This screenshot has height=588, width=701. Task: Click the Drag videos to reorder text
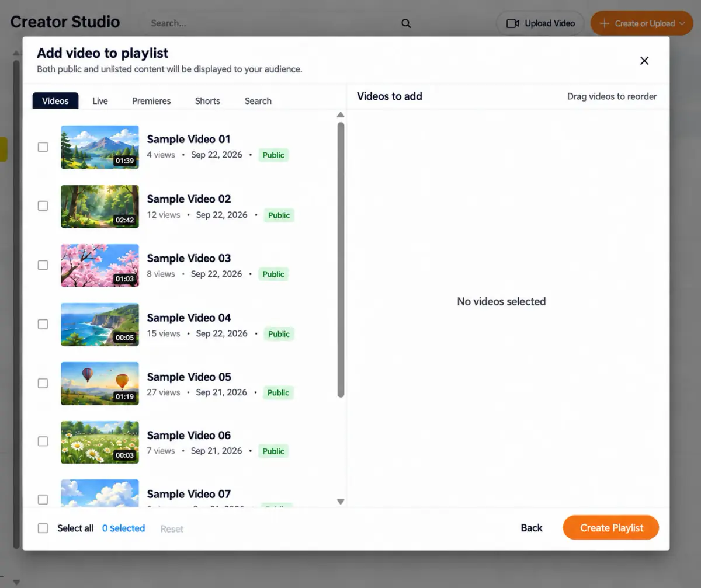point(612,96)
